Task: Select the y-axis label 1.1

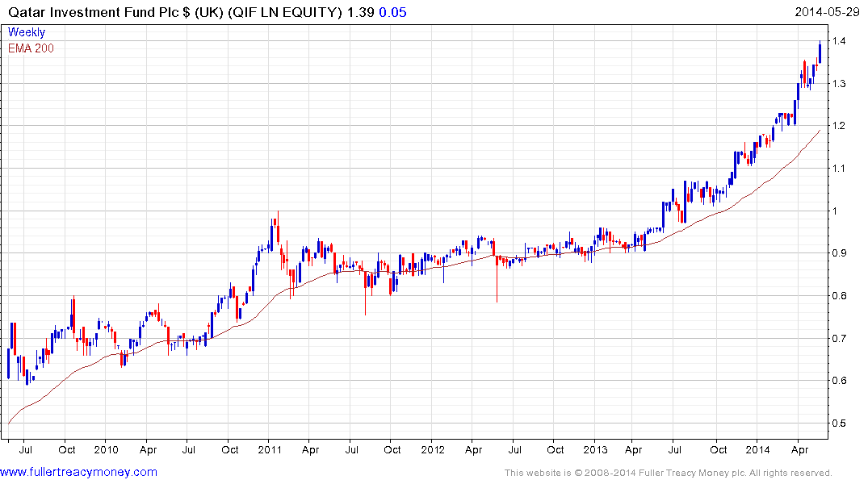Action: (838, 168)
